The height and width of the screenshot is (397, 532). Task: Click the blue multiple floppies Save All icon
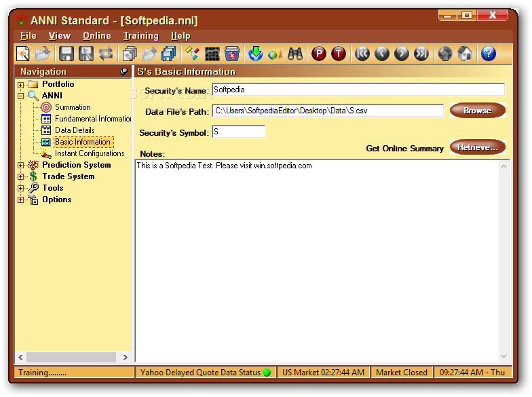pos(168,54)
